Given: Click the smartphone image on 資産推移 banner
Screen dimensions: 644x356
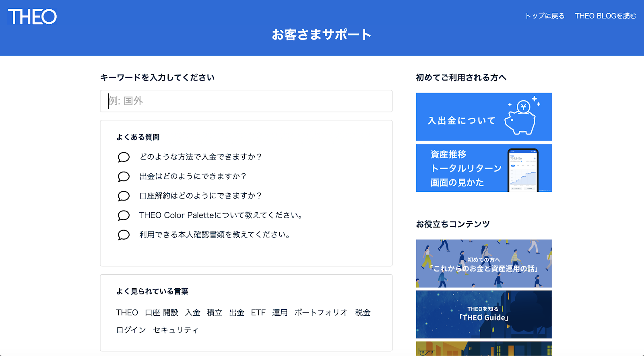Looking at the screenshot, I should (x=523, y=170).
